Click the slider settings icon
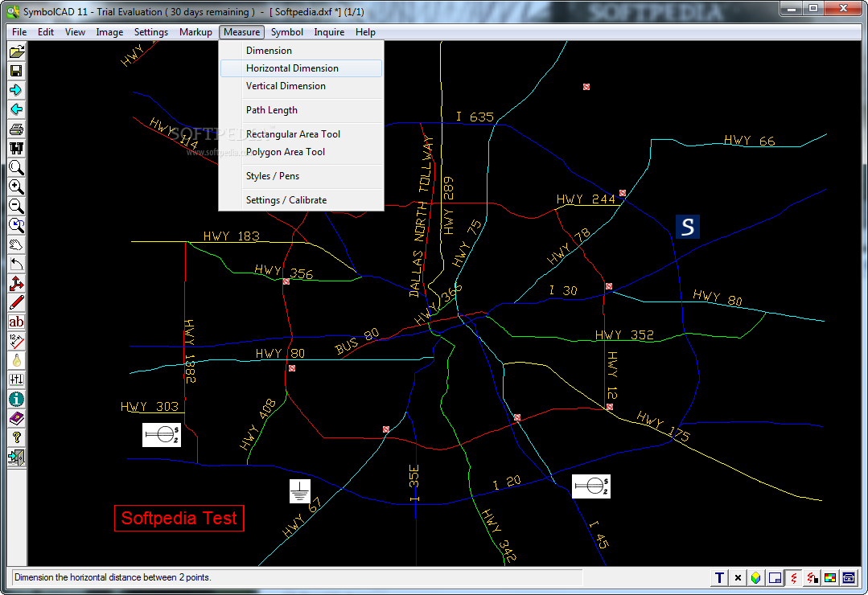The height and width of the screenshot is (595, 868). (x=17, y=380)
